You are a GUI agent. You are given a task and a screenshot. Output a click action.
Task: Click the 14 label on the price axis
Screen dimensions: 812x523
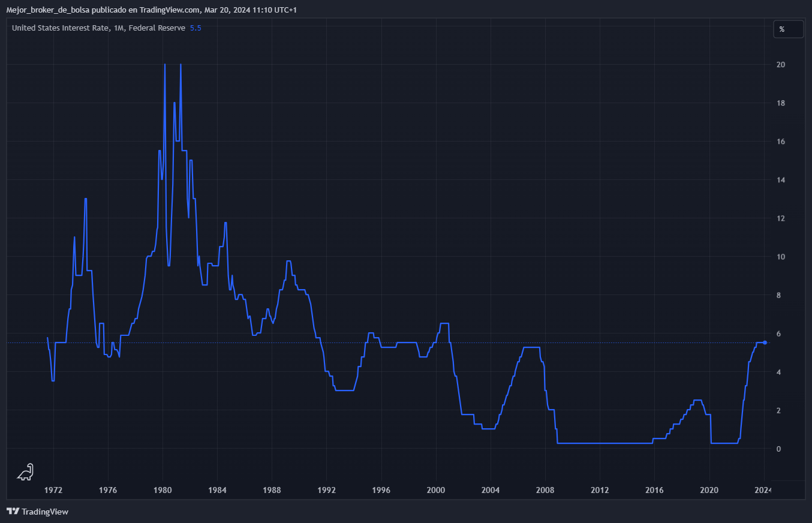pyautogui.click(x=781, y=180)
